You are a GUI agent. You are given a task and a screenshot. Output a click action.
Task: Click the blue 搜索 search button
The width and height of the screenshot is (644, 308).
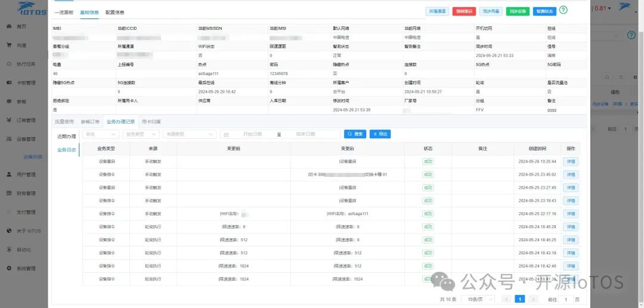[x=355, y=134]
